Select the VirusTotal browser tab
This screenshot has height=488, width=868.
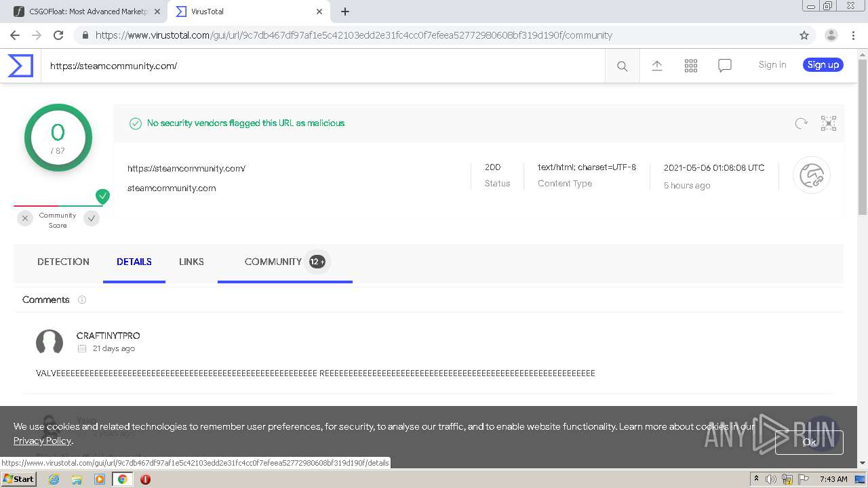249,12
